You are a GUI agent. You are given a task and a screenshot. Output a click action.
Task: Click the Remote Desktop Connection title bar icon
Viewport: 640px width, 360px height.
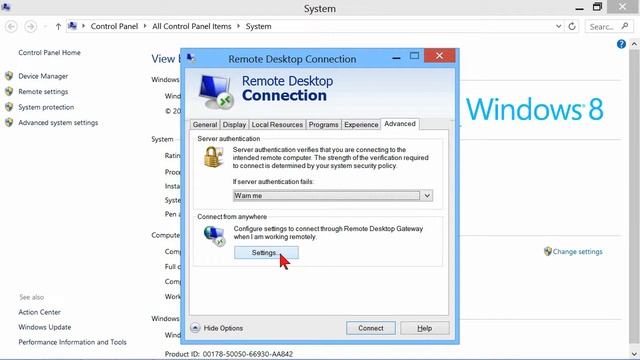(x=191, y=58)
